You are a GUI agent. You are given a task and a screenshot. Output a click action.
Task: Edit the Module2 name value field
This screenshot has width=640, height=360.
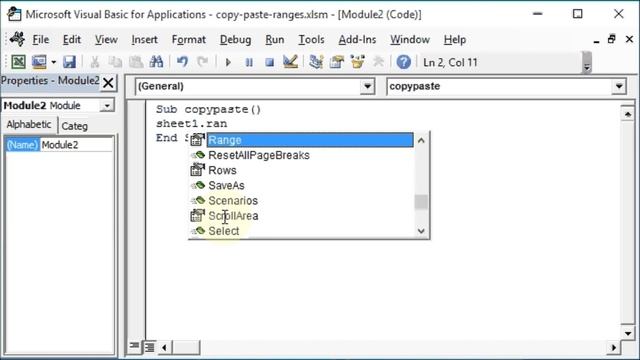tap(76, 145)
